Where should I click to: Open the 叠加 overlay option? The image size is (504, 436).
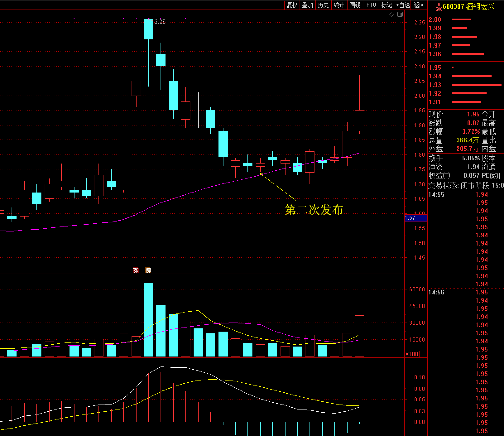(x=307, y=5)
